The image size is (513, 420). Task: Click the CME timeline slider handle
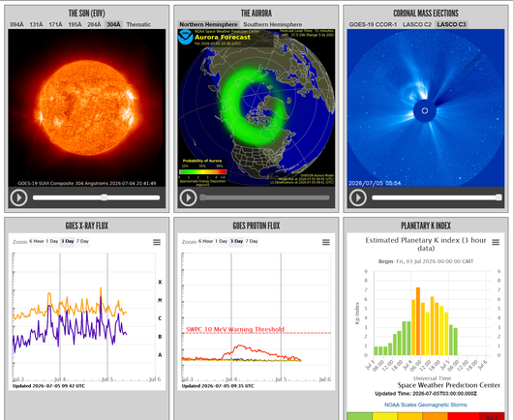498,197
